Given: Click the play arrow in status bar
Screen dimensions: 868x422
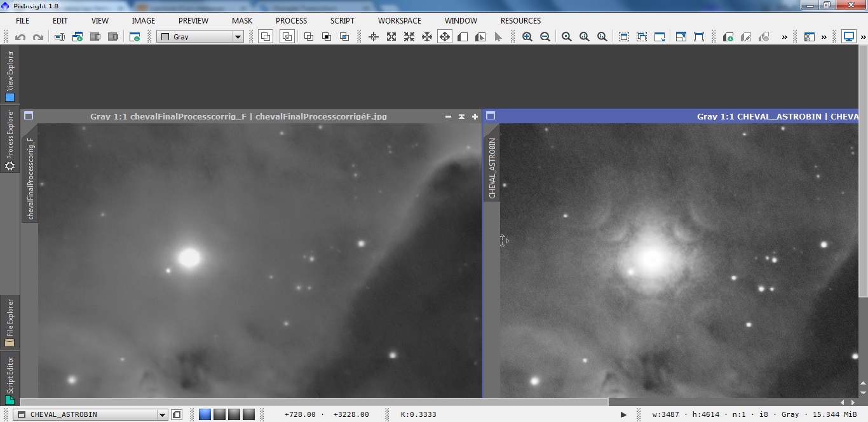Looking at the screenshot, I should pyautogui.click(x=623, y=414).
